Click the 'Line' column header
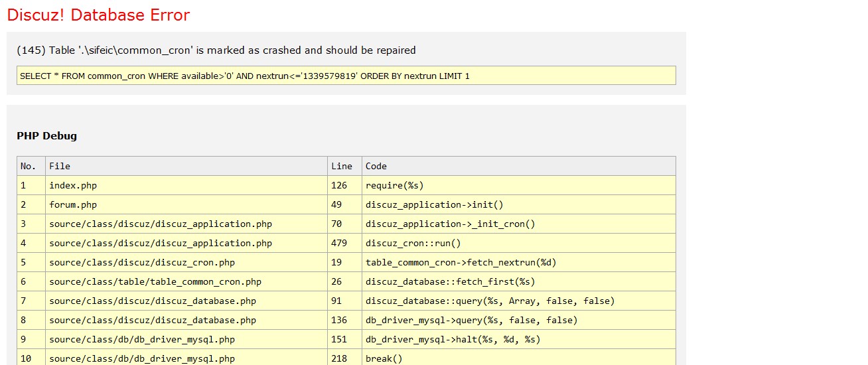The image size is (868, 365). (344, 166)
